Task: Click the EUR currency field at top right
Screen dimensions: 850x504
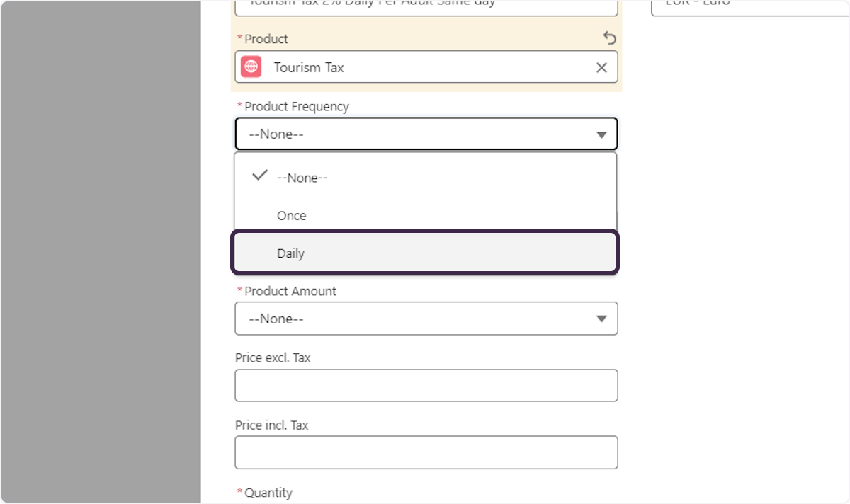Action: pos(749,6)
